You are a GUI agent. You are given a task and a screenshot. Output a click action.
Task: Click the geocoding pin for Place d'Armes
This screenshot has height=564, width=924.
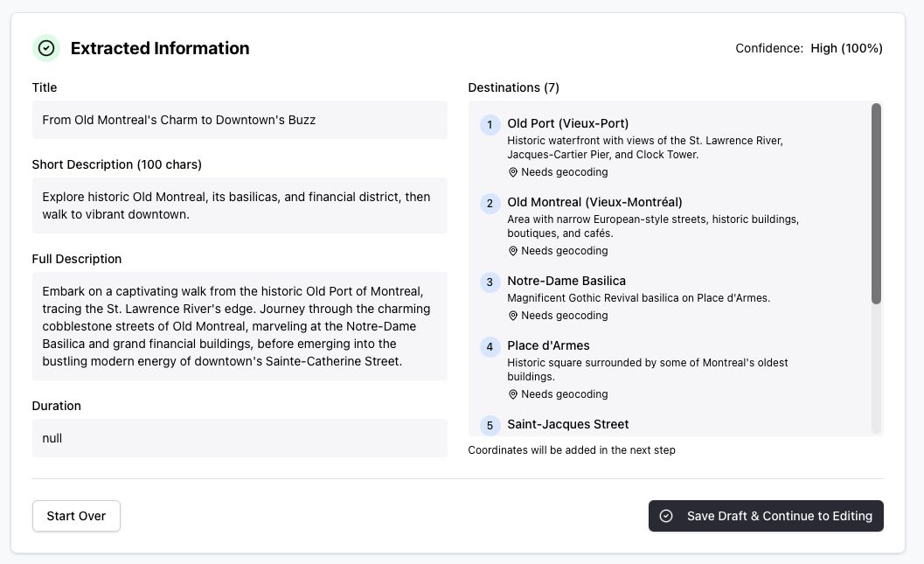(513, 394)
